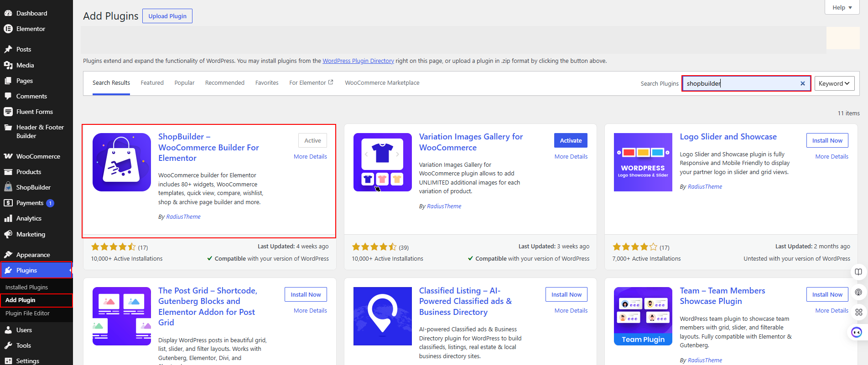Switch to the Popular tab
Viewport: 868px width, 365px height.
pos(184,83)
